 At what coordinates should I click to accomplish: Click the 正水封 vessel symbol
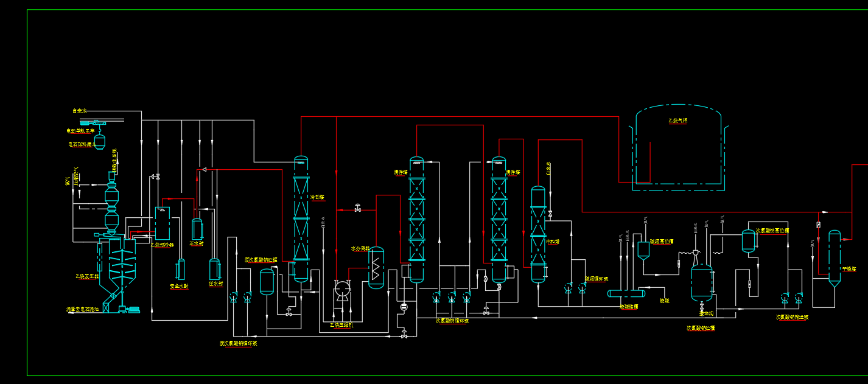[197, 229]
